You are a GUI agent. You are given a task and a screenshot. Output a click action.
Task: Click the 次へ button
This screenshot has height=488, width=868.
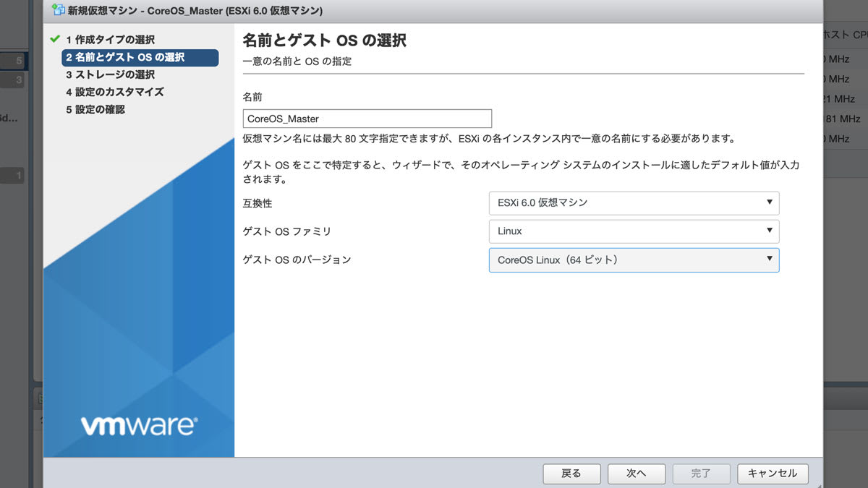pyautogui.click(x=637, y=474)
